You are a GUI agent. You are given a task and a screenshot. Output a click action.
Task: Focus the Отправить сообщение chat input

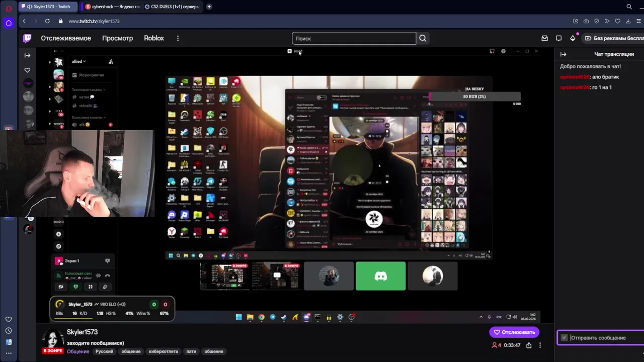(601, 338)
